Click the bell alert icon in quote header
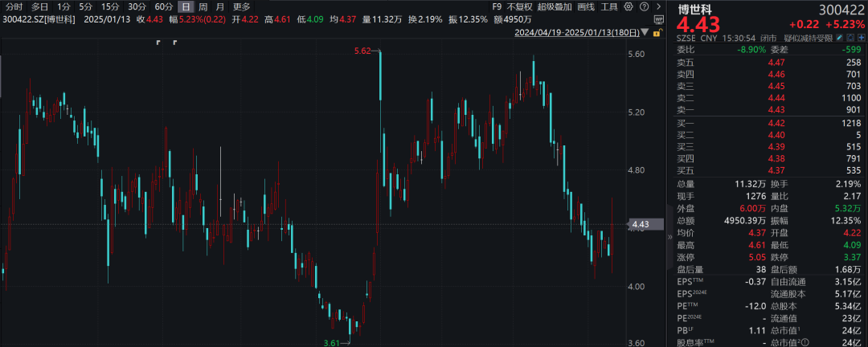Image resolution: width=868 pixels, height=347 pixels. [851, 39]
